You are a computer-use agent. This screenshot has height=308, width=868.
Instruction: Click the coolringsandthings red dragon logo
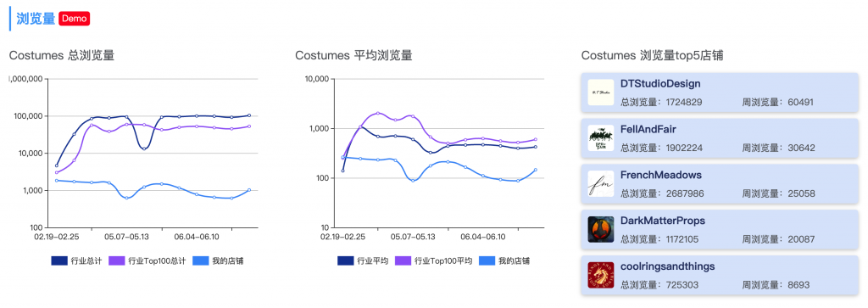coord(601,275)
